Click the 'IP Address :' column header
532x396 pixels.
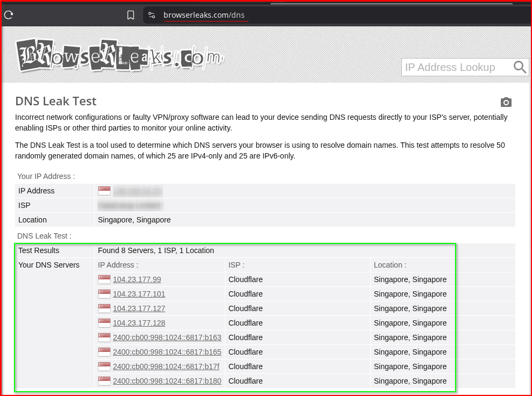[x=118, y=265]
